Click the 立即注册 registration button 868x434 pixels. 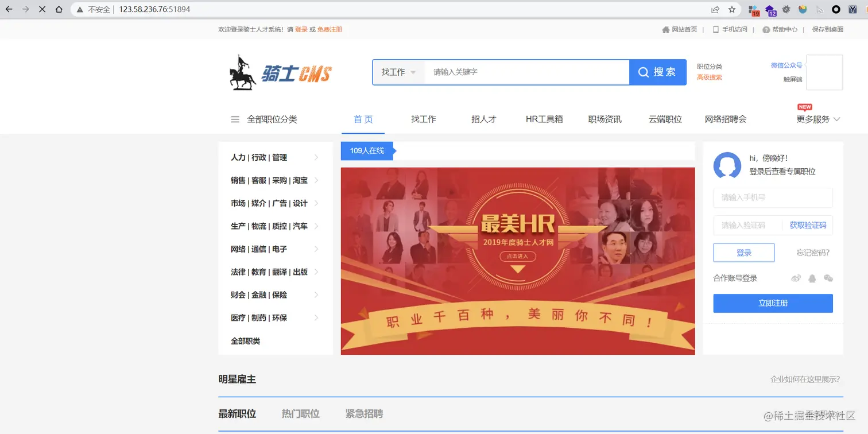[773, 303]
